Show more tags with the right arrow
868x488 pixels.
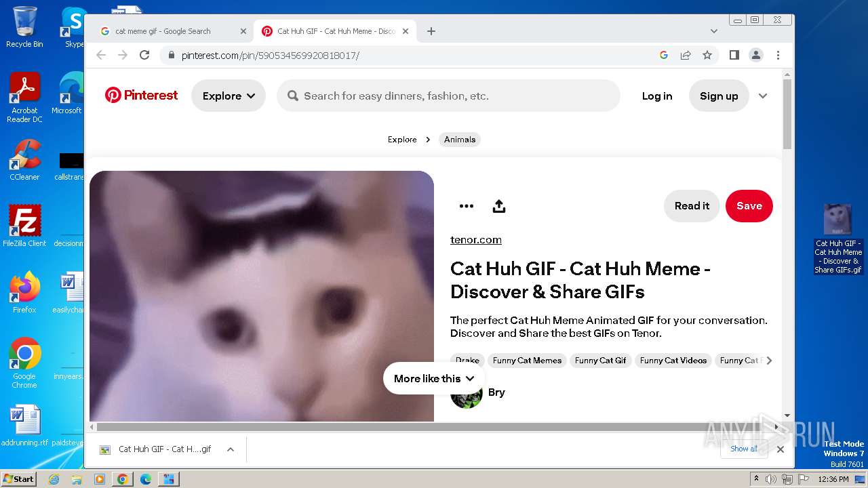click(x=769, y=361)
